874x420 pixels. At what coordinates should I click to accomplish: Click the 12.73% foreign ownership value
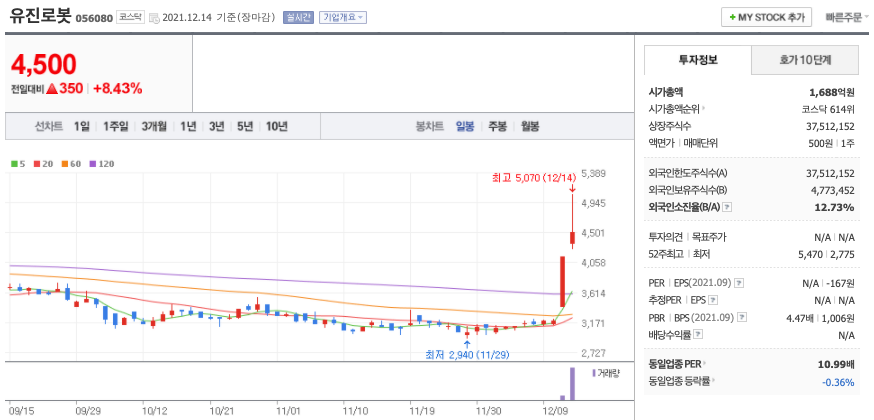pyautogui.click(x=833, y=208)
